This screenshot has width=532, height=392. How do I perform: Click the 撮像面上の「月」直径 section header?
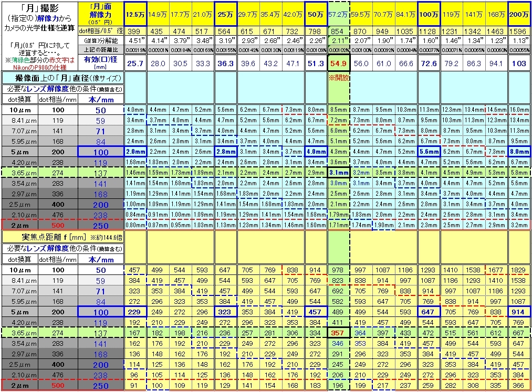coord(63,78)
